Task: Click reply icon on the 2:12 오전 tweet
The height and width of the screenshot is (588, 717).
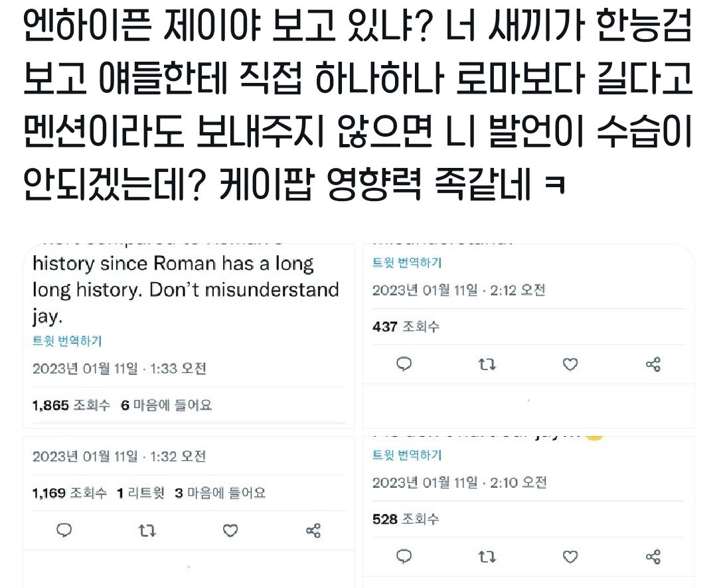Action: coord(404,364)
